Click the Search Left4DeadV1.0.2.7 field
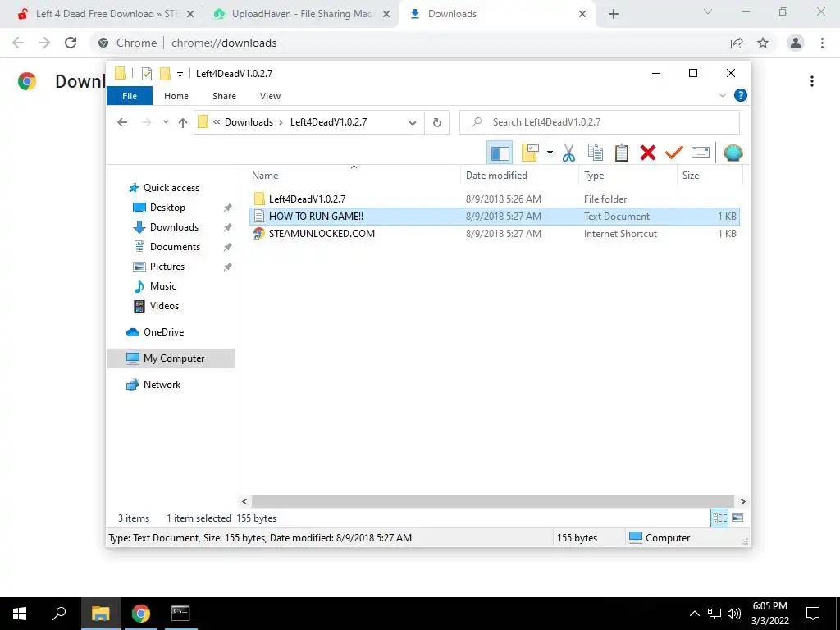 click(x=600, y=122)
